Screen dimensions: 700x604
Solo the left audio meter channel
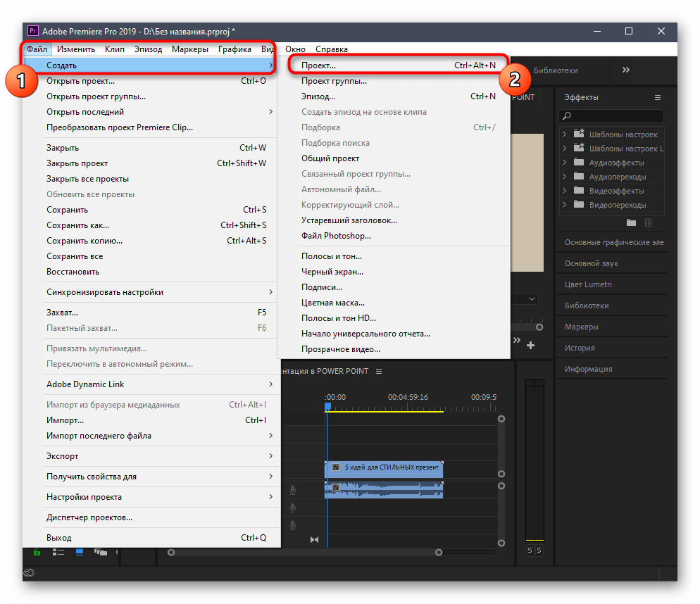[x=530, y=550]
